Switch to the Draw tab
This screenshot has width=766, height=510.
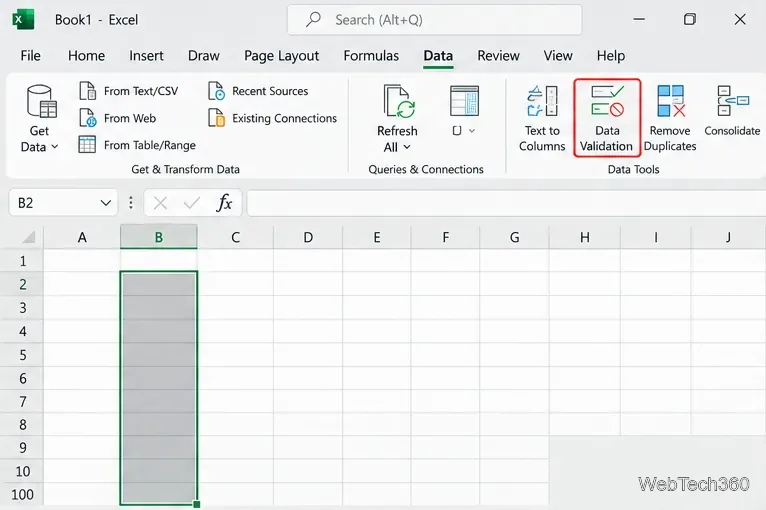coord(204,56)
